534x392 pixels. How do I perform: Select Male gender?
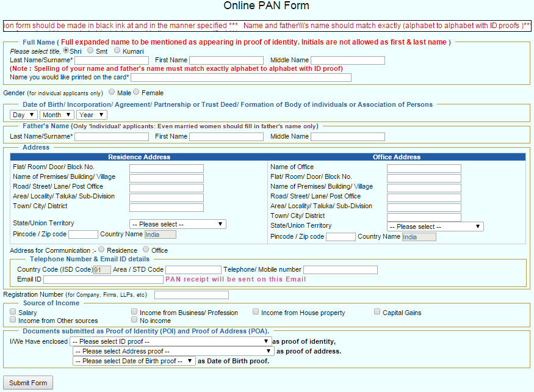111,92
